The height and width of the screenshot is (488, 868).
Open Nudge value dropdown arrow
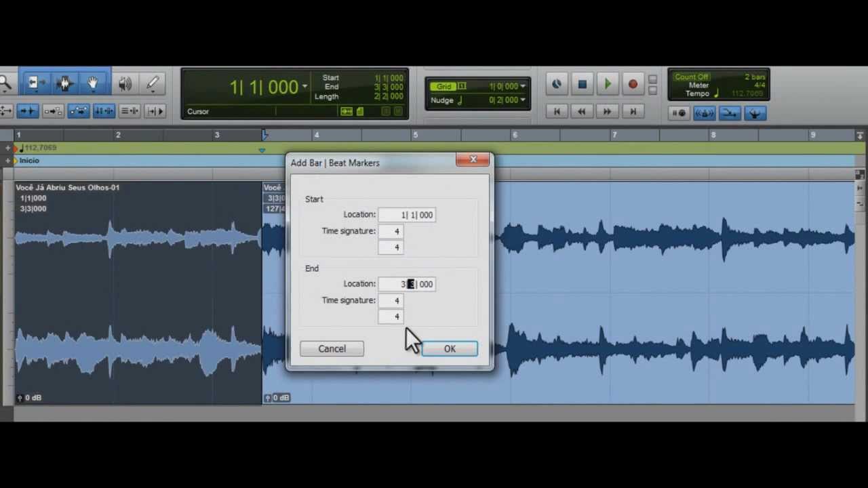pyautogui.click(x=523, y=100)
